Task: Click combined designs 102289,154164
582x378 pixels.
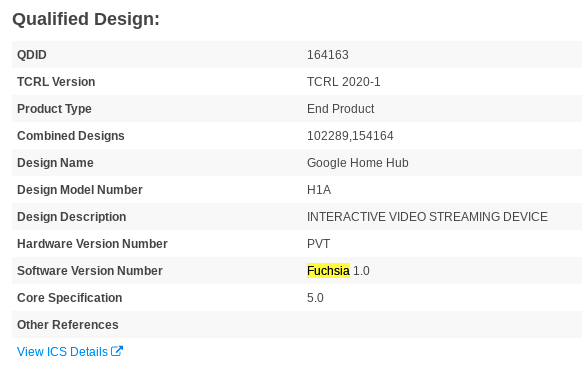Action: point(350,136)
